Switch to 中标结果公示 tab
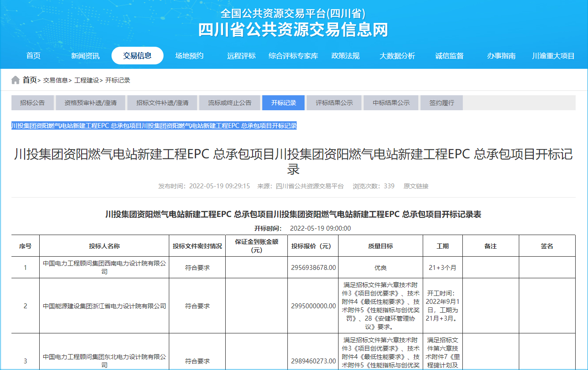The width and height of the screenshot is (588, 370). click(391, 103)
